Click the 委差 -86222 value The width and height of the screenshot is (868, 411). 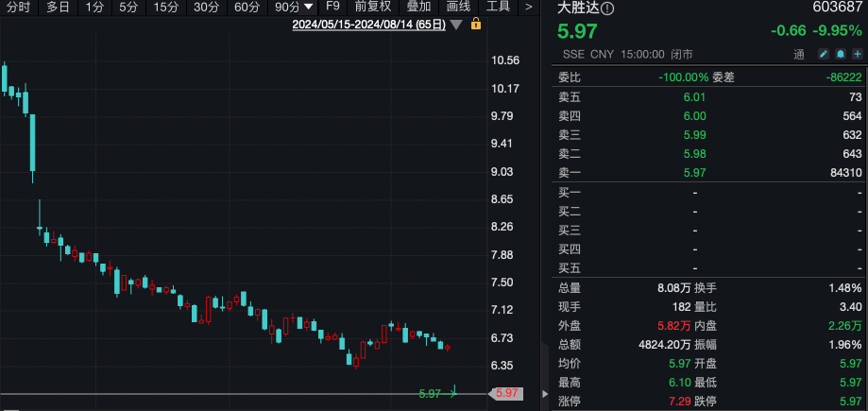843,77
